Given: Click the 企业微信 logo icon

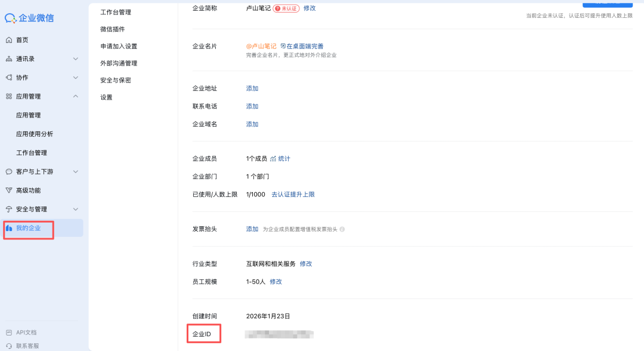Looking at the screenshot, I should pos(10,18).
